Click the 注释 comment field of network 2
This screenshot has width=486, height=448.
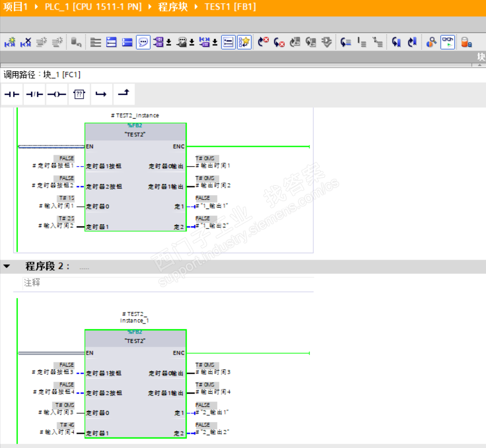pos(169,283)
